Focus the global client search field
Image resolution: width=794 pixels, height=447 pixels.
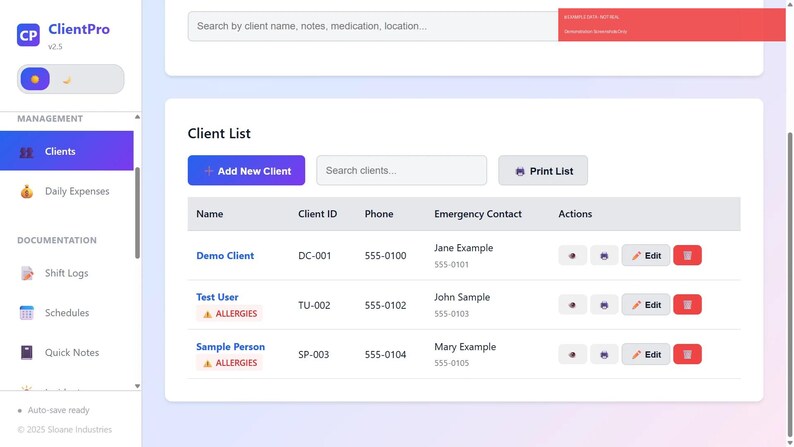point(373,26)
